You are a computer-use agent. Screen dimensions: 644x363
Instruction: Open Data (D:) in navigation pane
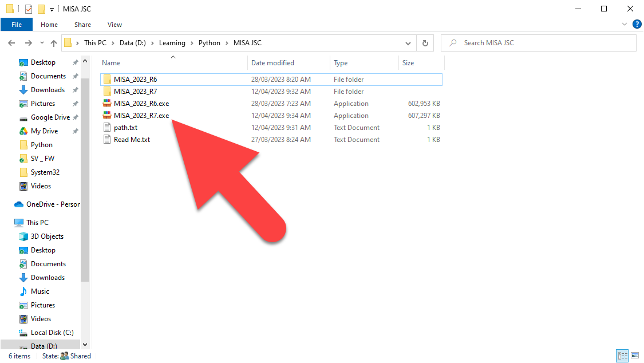[44, 346]
